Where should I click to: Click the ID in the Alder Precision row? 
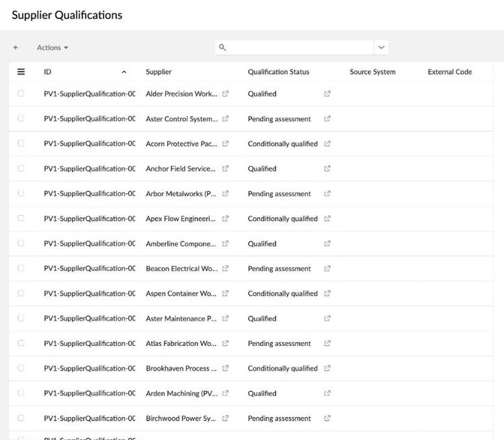pos(89,94)
